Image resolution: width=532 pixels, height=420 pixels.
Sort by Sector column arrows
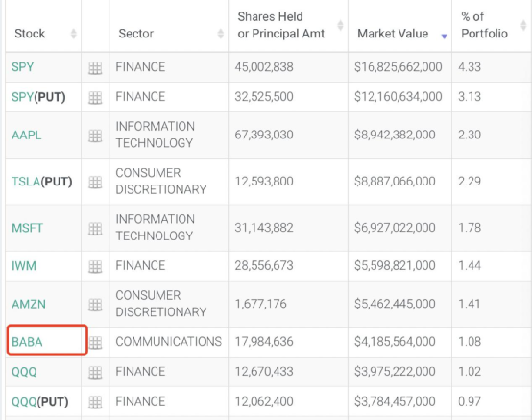(221, 34)
